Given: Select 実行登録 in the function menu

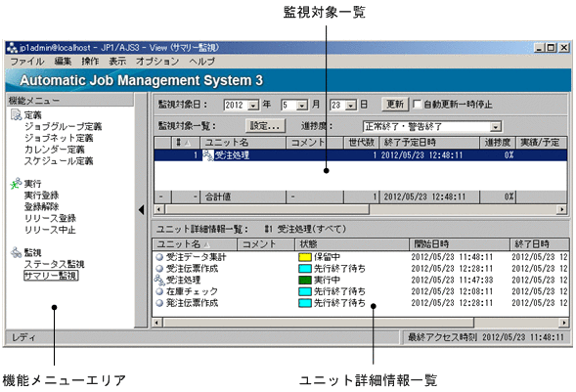Looking at the screenshot, I should (41, 196).
